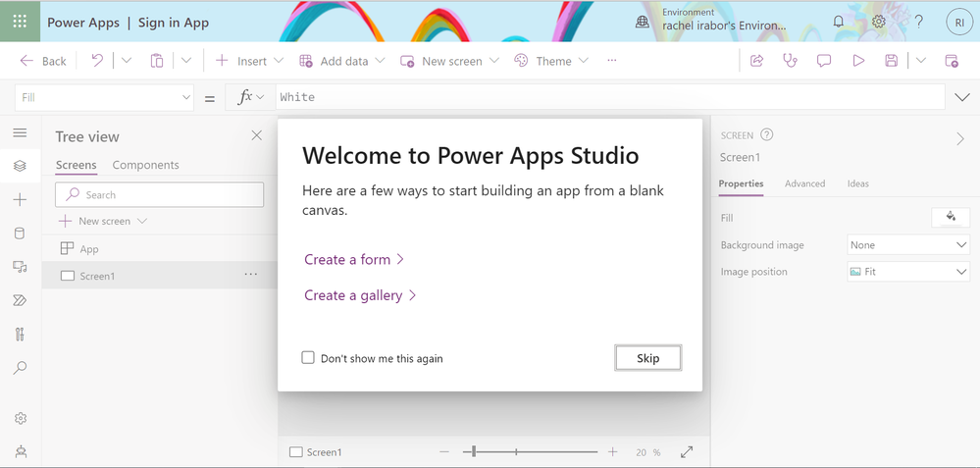Image resolution: width=980 pixels, height=468 pixels.
Task: Click the Back arrow button
Action: 42,61
